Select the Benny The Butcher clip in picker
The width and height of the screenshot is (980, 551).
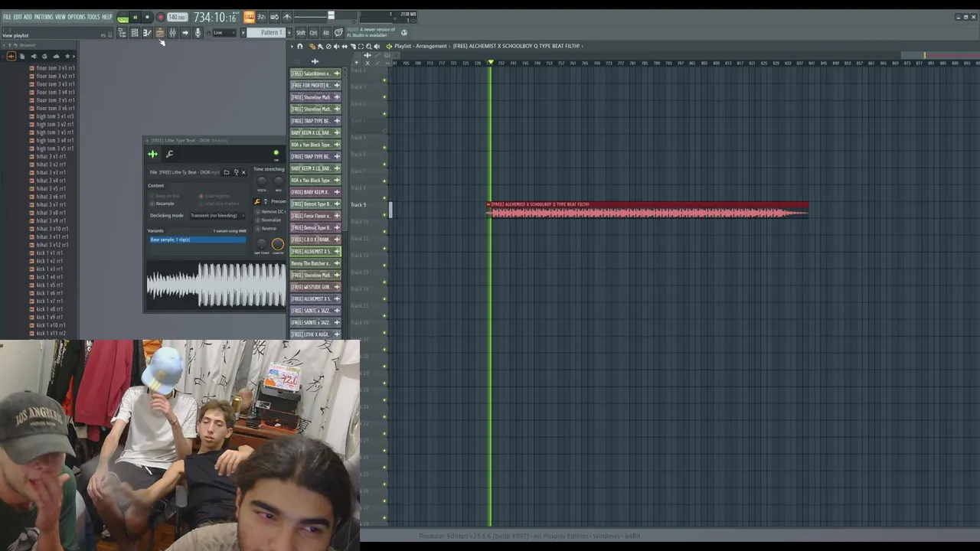tap(315, 263)
